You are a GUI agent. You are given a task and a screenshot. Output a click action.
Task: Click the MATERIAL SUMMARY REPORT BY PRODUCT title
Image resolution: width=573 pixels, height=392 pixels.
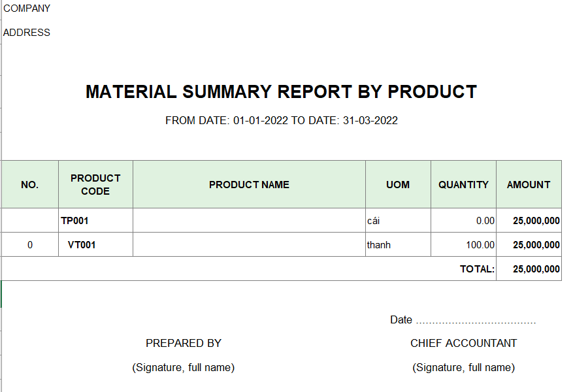tap(281, 91)
